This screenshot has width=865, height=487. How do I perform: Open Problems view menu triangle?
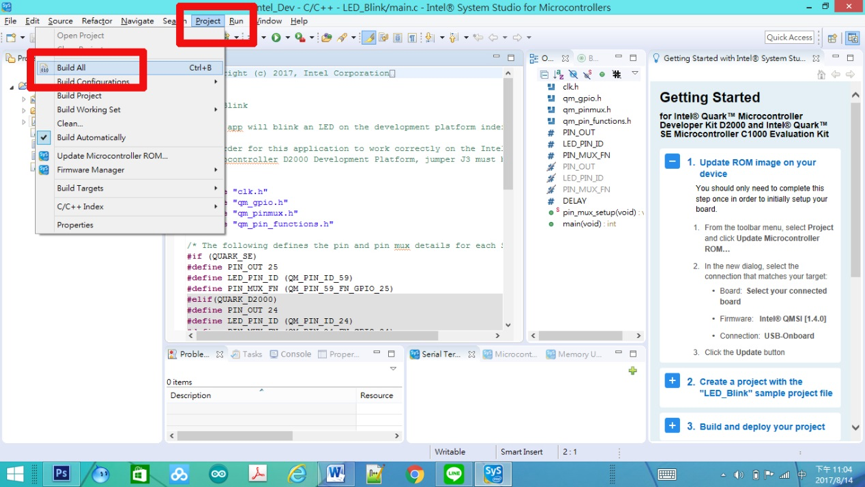click(x=393, y=368)
